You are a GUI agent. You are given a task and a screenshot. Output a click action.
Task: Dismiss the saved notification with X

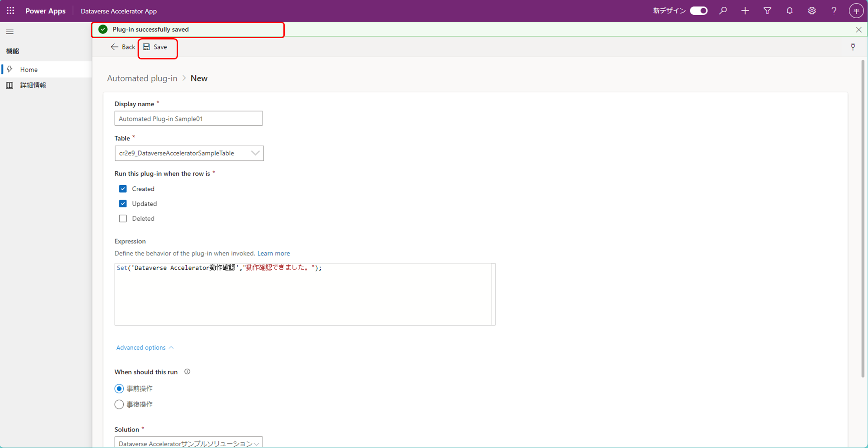coord(858,29)
